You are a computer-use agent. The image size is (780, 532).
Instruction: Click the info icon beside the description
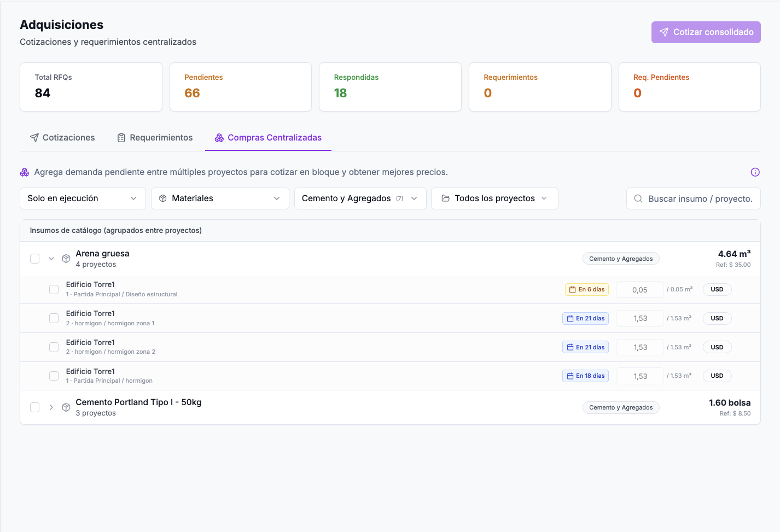pos(755,172)
